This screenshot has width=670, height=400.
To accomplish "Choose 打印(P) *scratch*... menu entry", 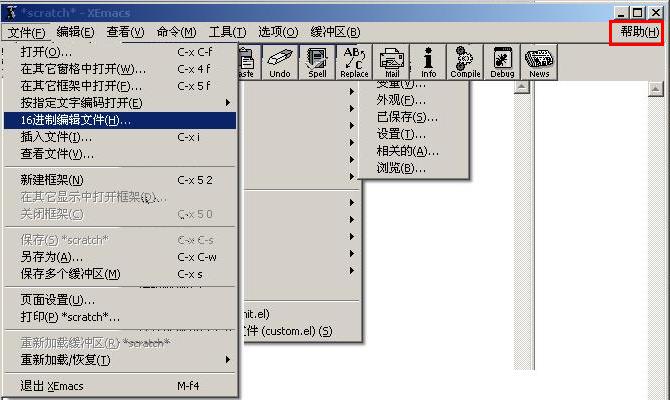I will click(120, 317).
